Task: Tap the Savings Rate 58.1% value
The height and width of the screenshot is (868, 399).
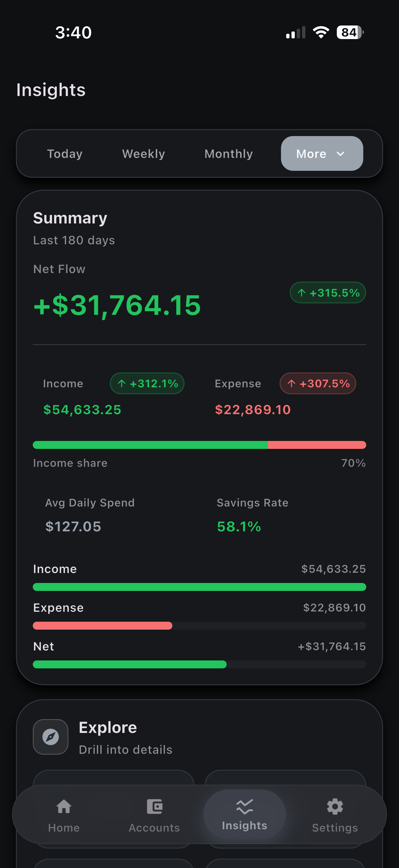Action: point(239,526)
